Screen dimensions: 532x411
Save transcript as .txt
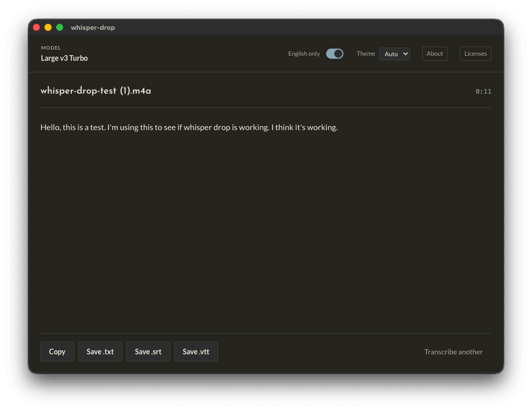click(100, 352)
